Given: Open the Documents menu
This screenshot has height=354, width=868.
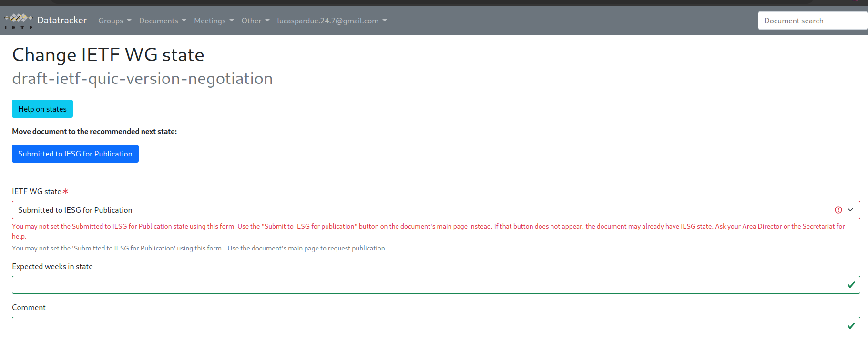Looking at the screenshot, I should 163,21.
